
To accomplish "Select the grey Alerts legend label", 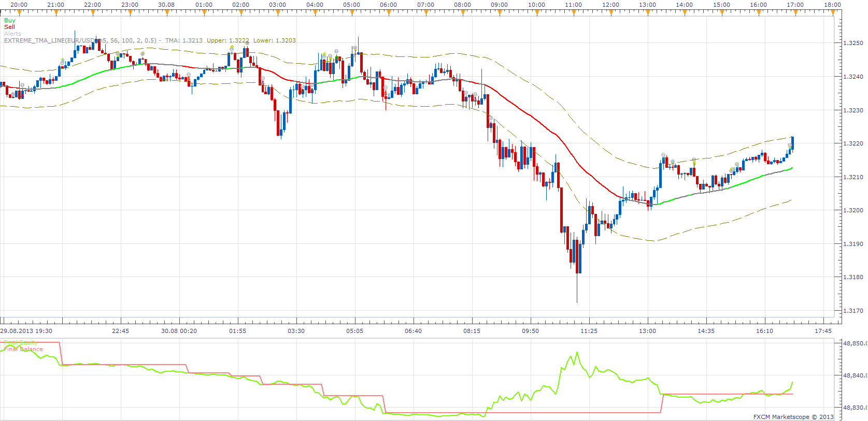I will click(x=12, y=34).
